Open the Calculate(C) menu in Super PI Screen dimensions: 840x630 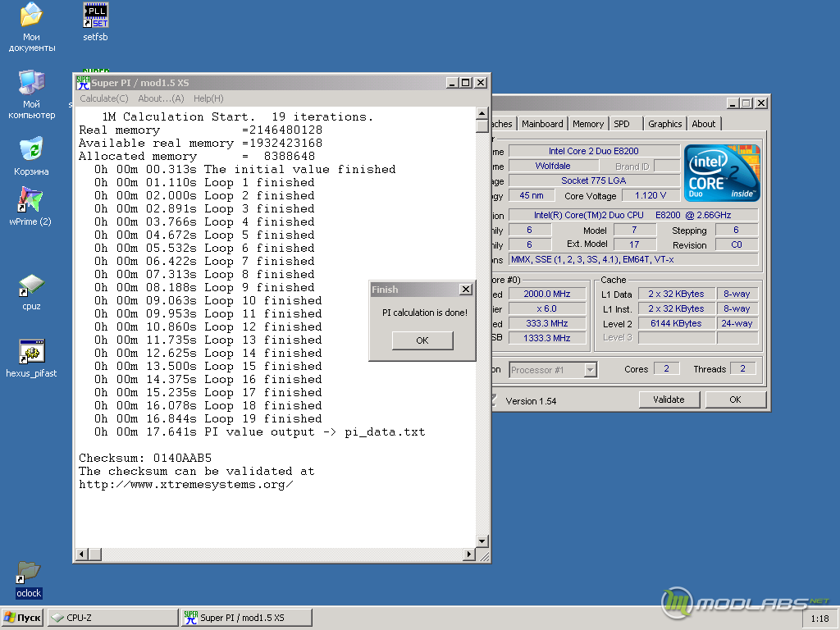pos(104,98)
